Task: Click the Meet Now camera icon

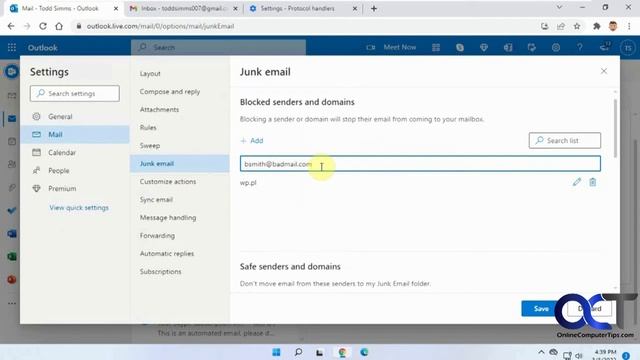Action: point(371,47)
